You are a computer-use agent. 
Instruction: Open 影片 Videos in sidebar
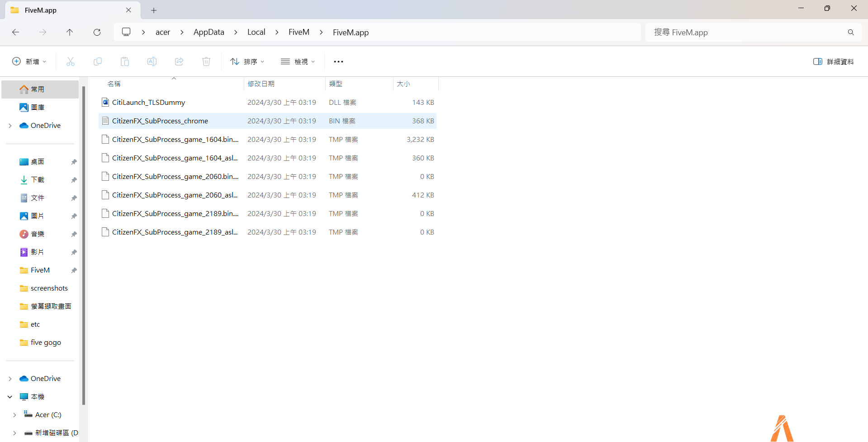point(40,252)
